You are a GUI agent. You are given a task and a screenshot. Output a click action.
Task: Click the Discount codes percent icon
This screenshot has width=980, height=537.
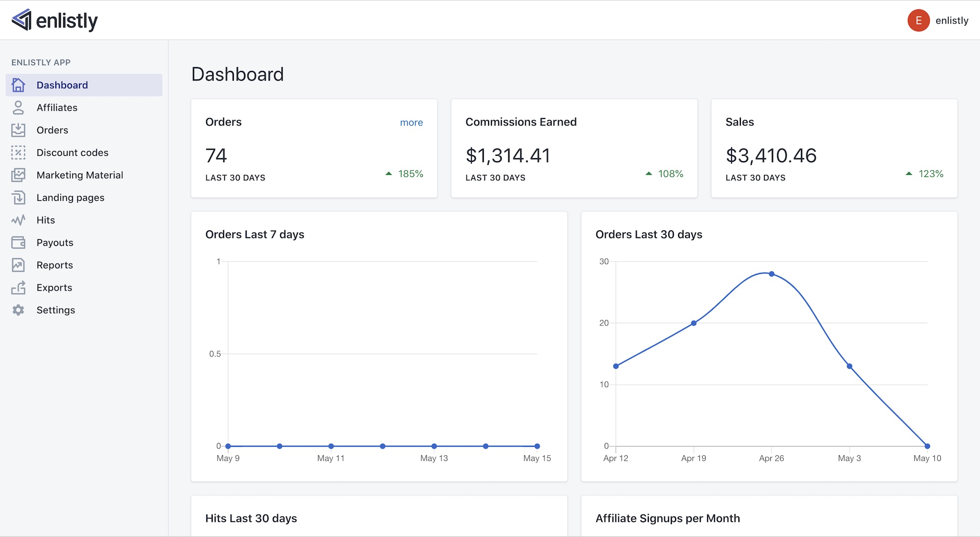point(18,152)
